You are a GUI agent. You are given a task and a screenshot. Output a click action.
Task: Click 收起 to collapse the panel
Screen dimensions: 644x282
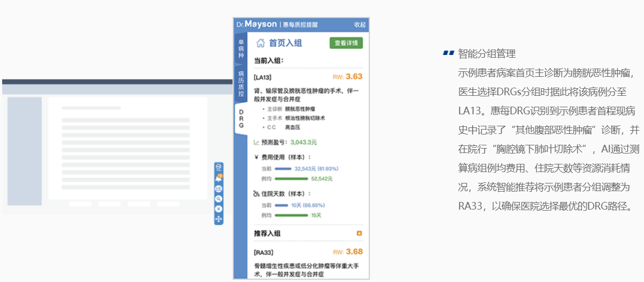pos(360,24)
